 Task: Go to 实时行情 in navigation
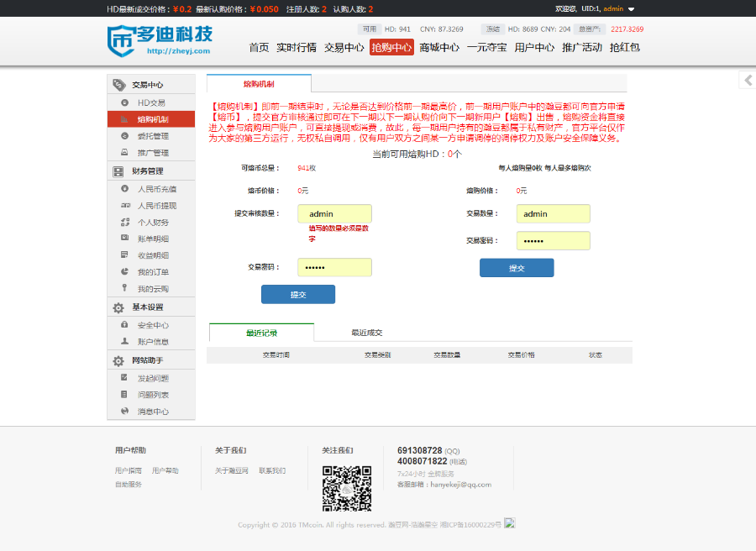(x=297, y=47)
